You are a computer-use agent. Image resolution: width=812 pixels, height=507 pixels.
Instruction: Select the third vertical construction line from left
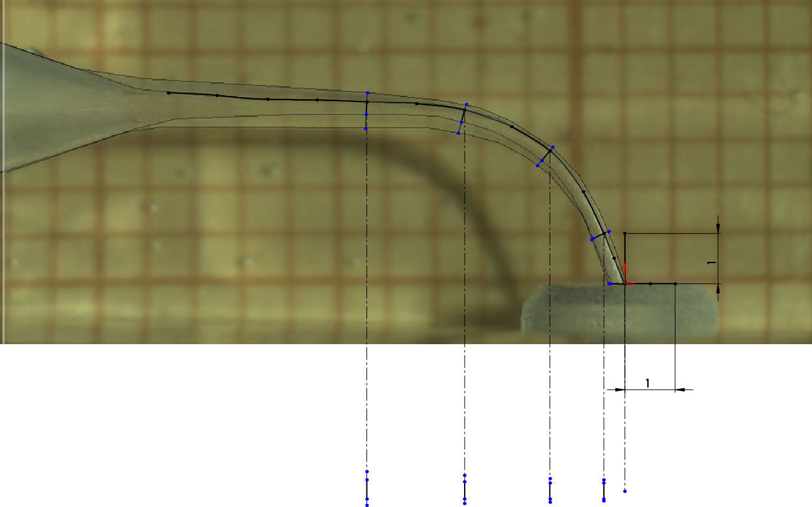click(x=550, y=319)
